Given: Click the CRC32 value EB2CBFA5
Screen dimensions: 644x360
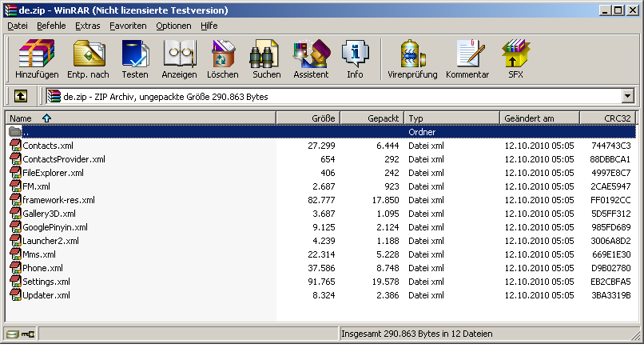Looking at the screenshot, I should tap(610, 282).
